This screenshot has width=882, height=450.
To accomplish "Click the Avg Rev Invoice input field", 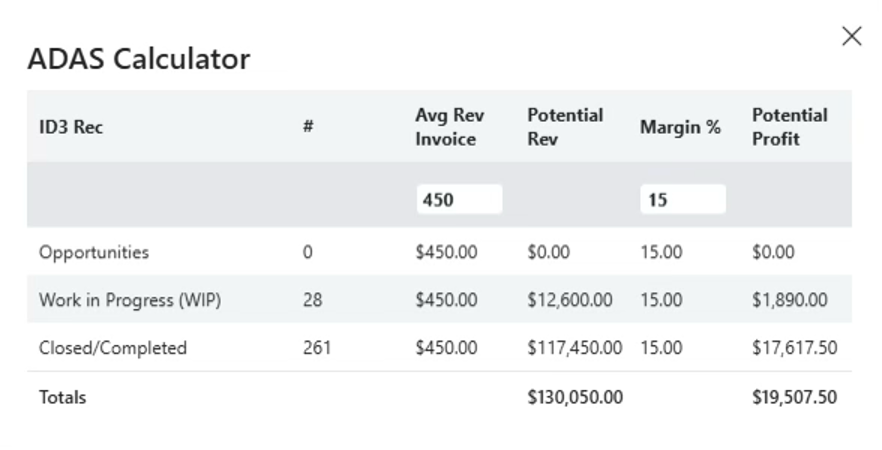I will (x=459, y=199).
